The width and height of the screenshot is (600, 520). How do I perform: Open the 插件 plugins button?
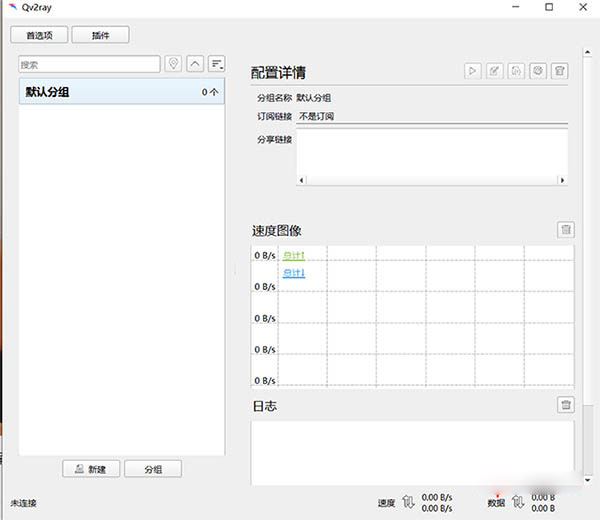[100, 35]
